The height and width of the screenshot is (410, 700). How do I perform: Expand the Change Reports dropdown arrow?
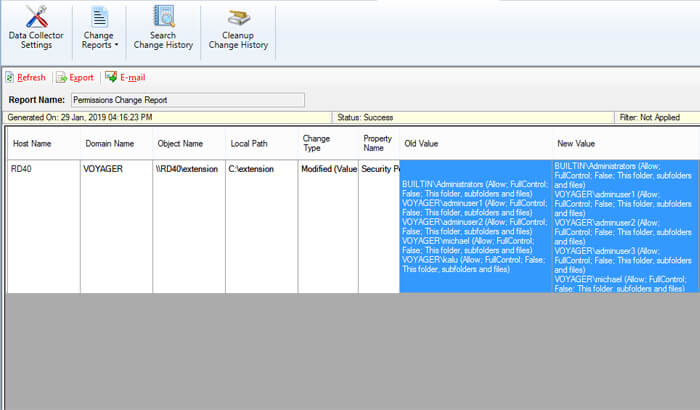(116, 46)
